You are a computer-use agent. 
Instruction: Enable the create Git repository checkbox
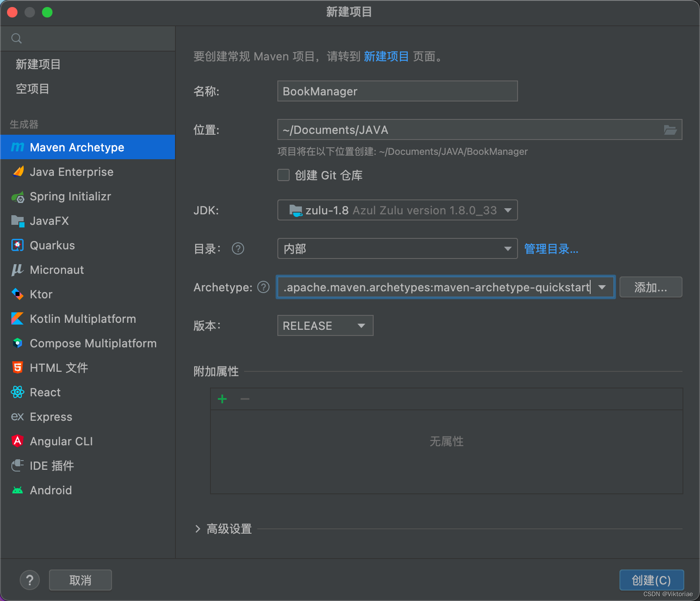283,175
